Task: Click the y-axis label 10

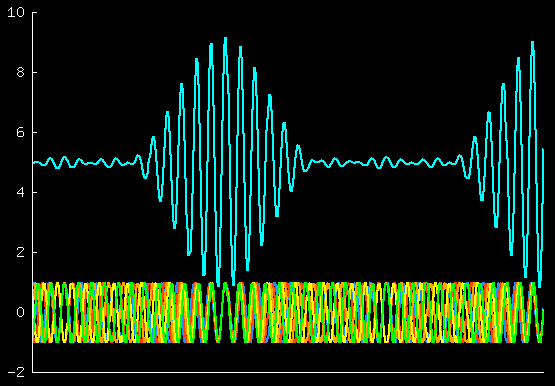Action: tap(16, 13)
